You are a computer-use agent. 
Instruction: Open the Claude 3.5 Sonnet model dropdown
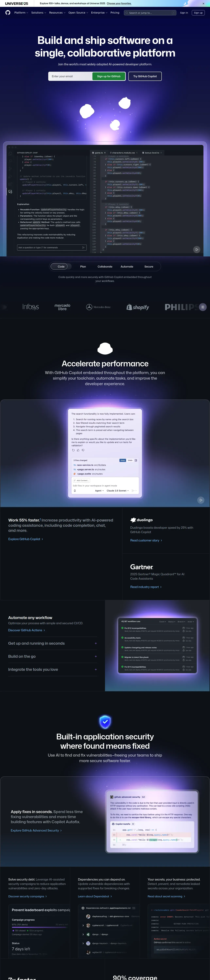tap(118, 491)
